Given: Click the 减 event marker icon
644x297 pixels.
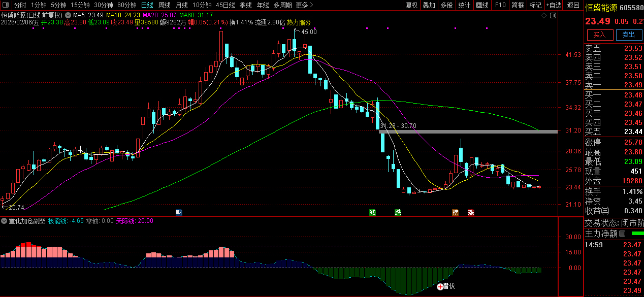Looking at the screenshot, I should pos(373,212).
